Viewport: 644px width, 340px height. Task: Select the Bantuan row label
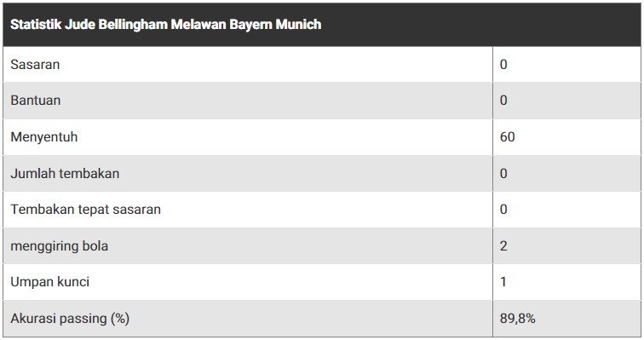(35, 101)
